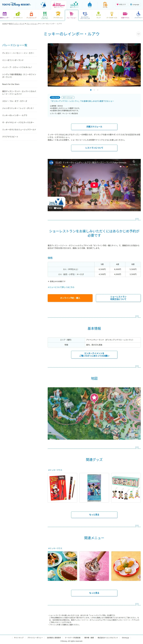This screenshot has height=644, width=143.
Task: Click パレード/ショー breadcrumb link
Action: (32, 24)
